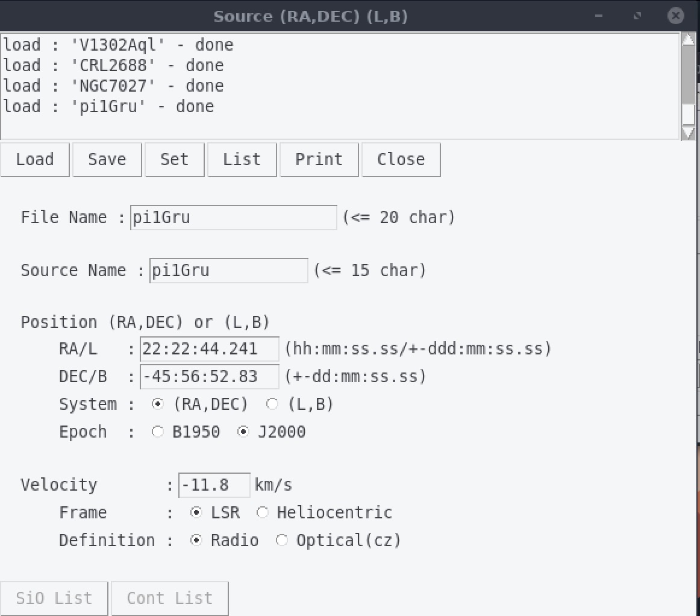Click the File Name input field
This screenshot has width=700, height=616.
point(233,218)
